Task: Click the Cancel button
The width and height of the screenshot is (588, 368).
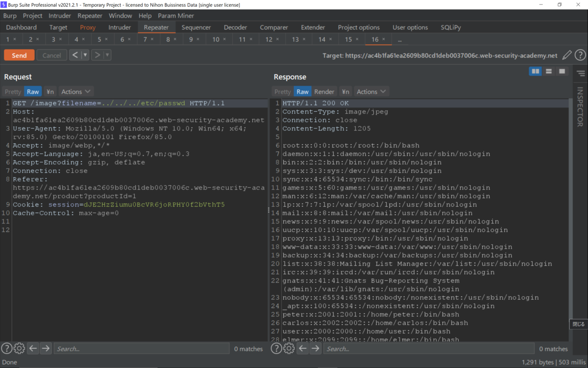Action: tap(52, 55)
